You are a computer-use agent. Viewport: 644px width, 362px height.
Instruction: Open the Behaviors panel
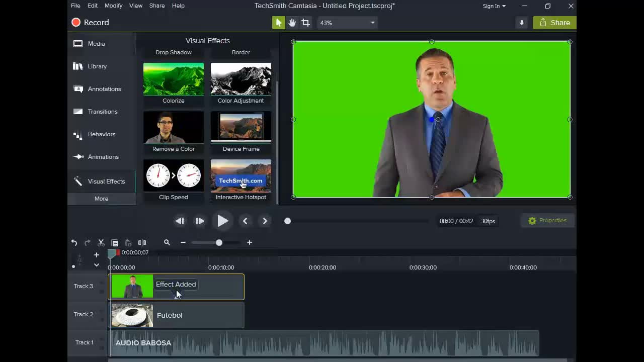pyautogui.click(x=102, y=134)
